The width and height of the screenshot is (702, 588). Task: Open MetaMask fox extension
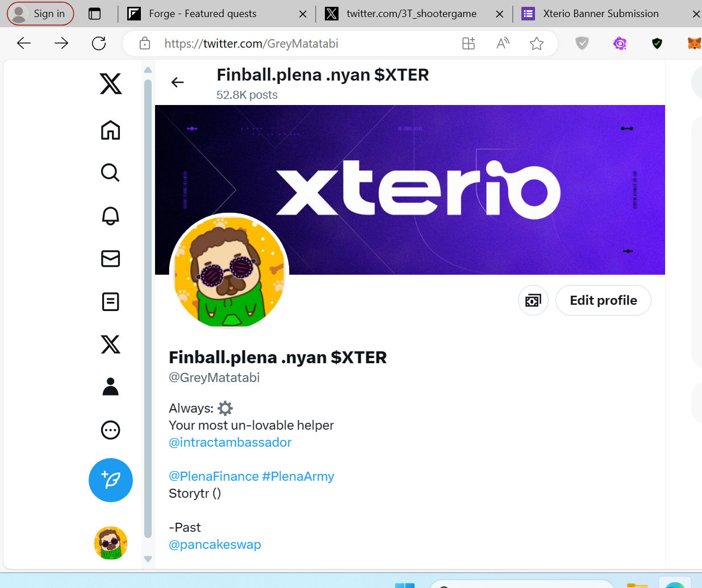[x=694, y=43]
